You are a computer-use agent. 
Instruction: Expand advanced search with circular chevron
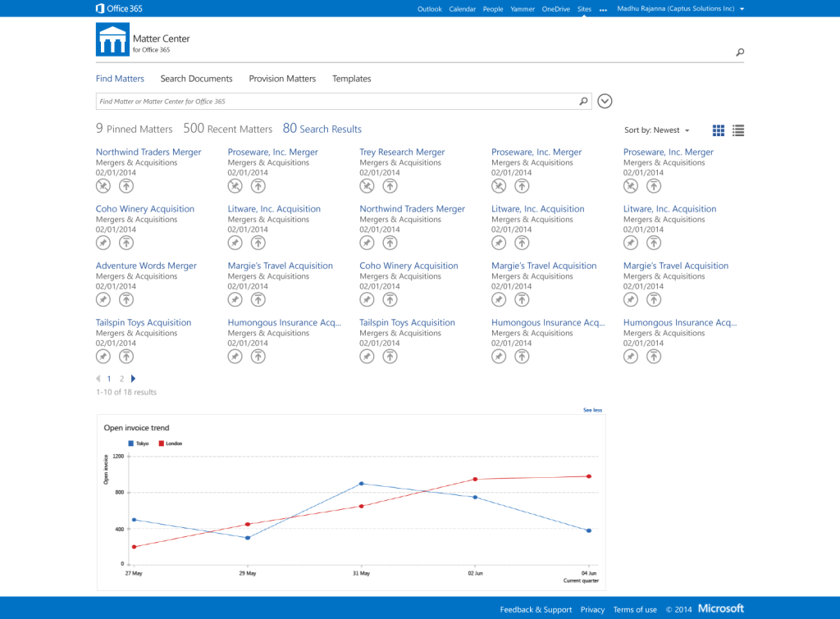tap(605, 102)
